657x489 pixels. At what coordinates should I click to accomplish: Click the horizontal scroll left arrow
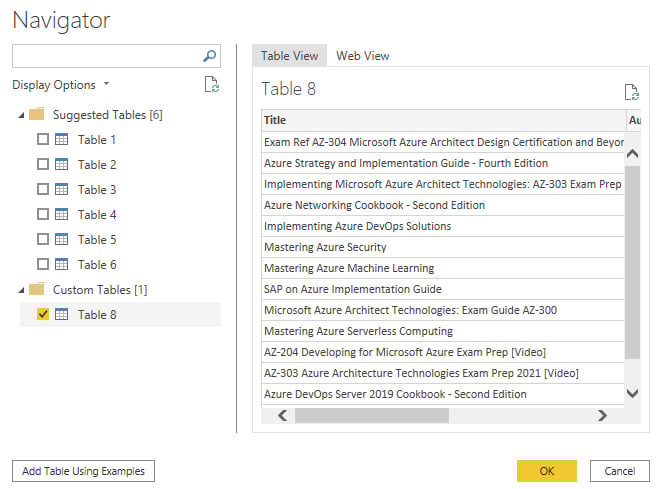click(283, 415)
